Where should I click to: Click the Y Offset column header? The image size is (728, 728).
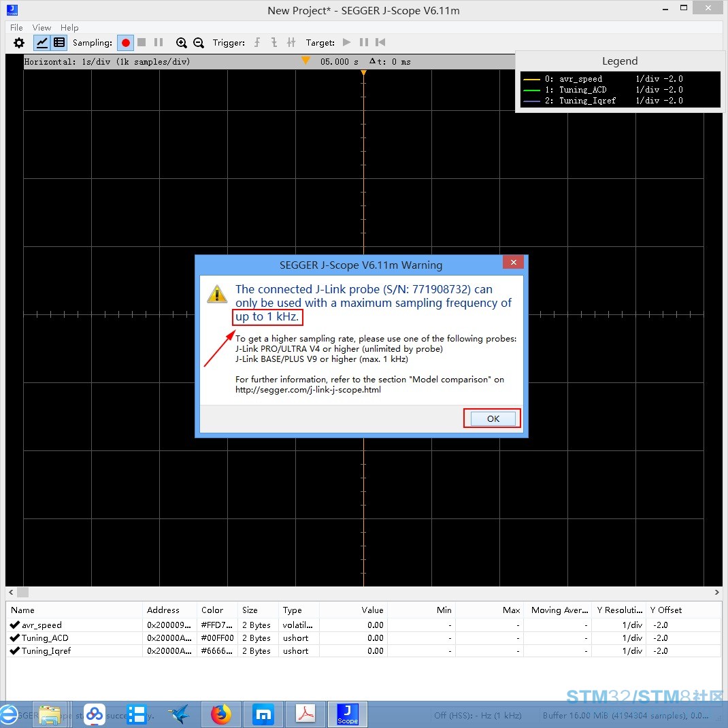click(683, 610)
